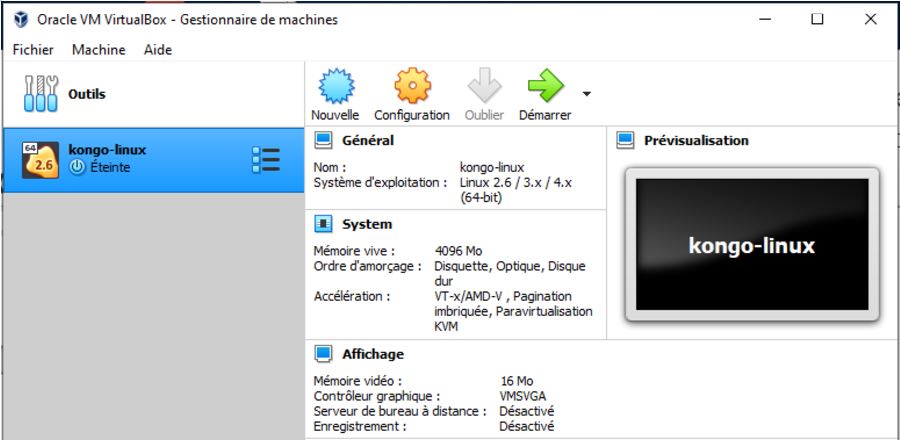
Task: Click the Nouvelle (new machine) icon
Action: (x=334, y=87)
